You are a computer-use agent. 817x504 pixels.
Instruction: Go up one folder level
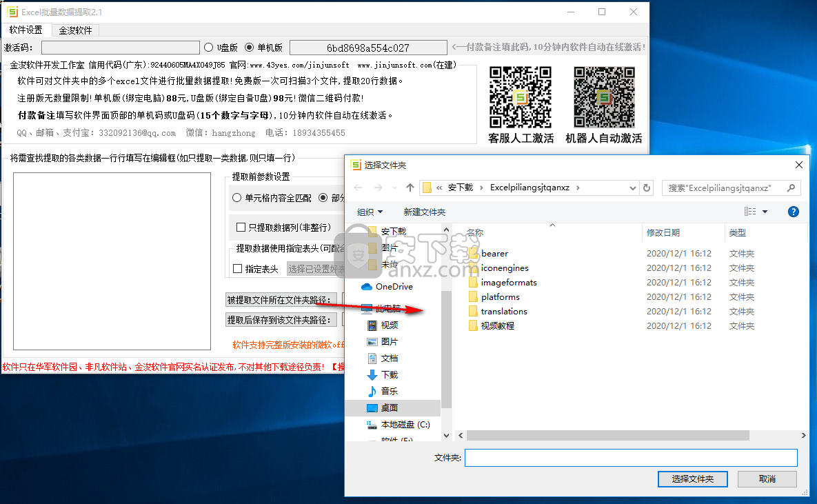410,188
